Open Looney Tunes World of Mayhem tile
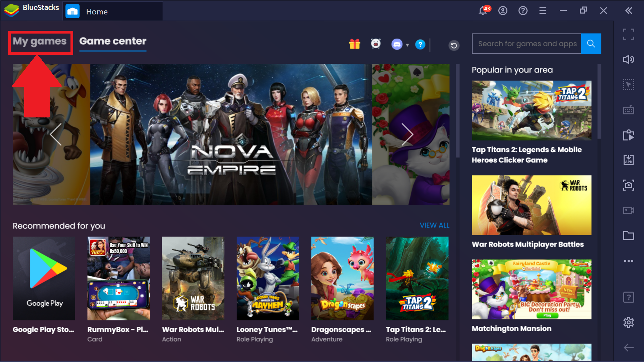The height and width of the screenshot is (362, 644). pos(268,278)
